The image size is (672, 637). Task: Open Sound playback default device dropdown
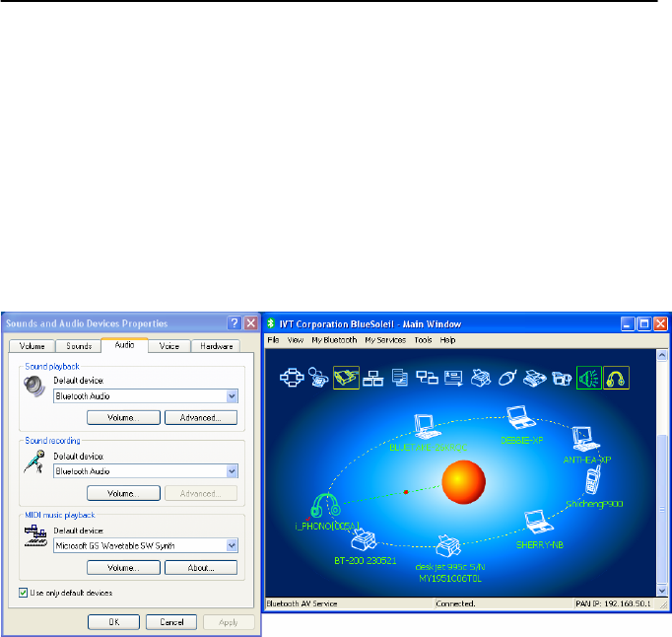[x=232, y=396]
